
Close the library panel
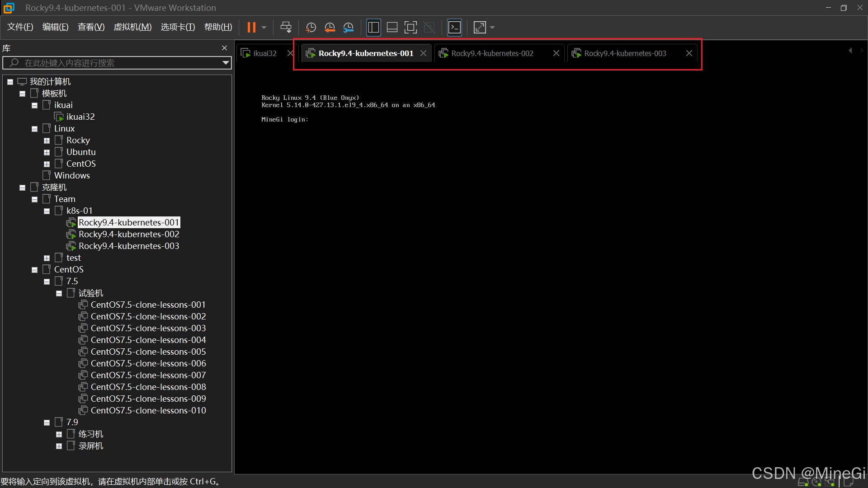[224, 48]
